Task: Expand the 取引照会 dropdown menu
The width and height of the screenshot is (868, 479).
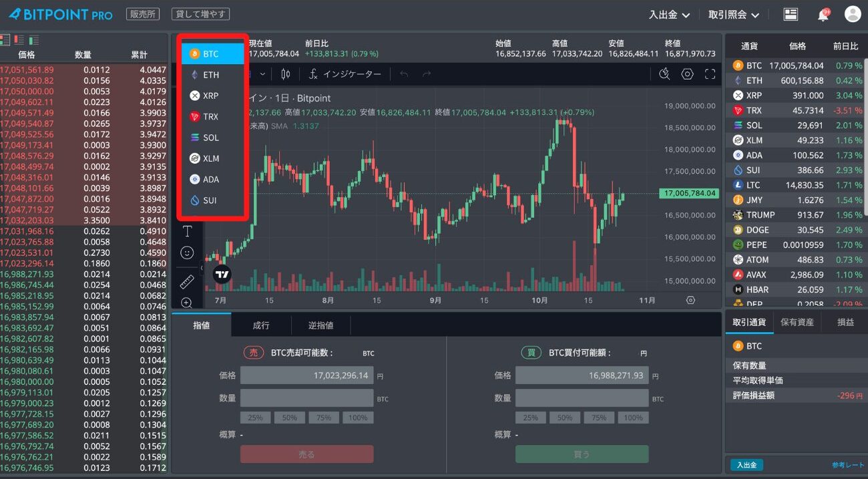Action: [734, 15]
